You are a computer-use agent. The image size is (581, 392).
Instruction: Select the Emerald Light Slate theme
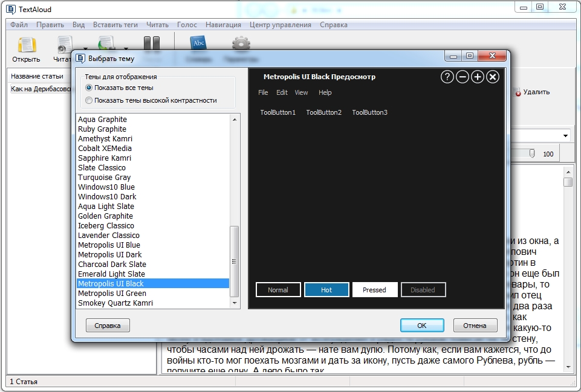[153, 274]
